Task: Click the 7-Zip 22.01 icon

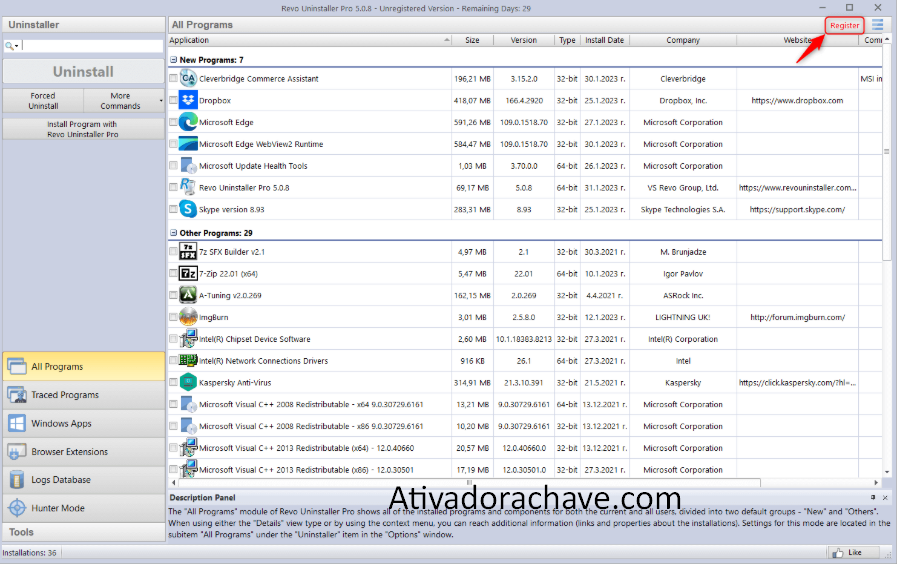Action: [188, 274]
